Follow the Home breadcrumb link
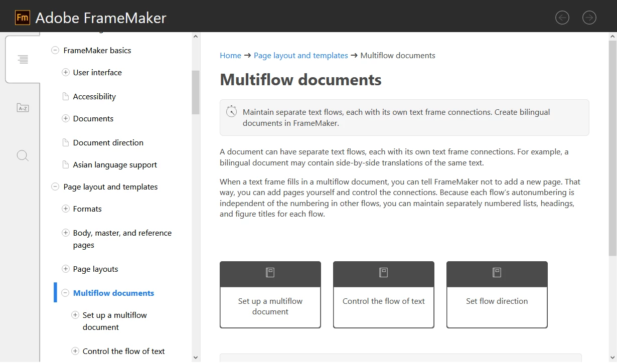The width and height of the screenshot is (617, 364). (230, 55)
